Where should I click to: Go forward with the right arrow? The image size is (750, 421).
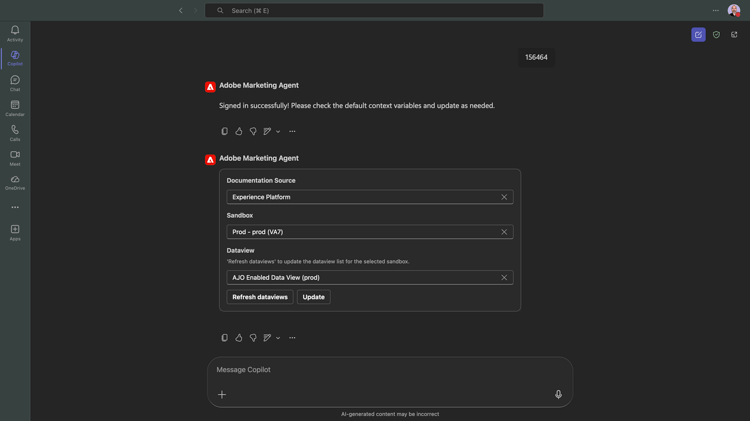pyautogui.click(x=195, y=11)
